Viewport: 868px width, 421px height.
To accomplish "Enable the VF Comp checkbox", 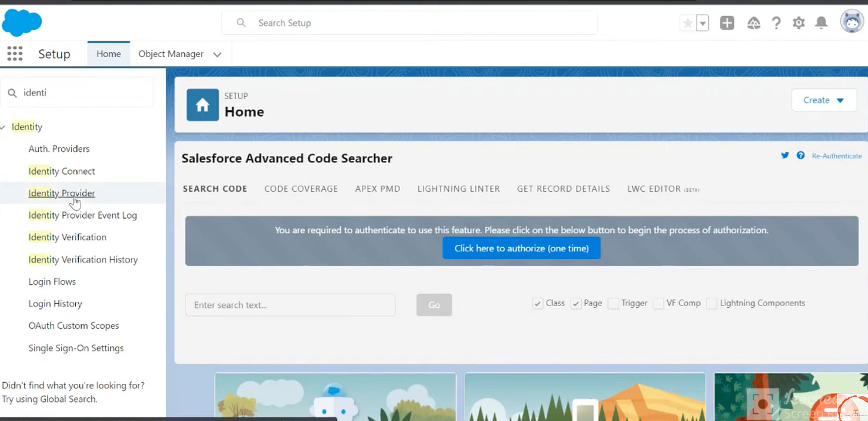I will pos(658,304).
